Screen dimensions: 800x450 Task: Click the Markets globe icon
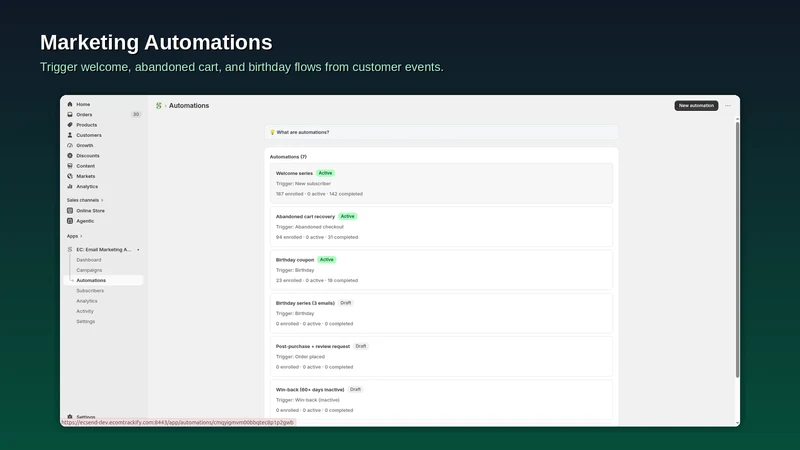tap(70, 176)
